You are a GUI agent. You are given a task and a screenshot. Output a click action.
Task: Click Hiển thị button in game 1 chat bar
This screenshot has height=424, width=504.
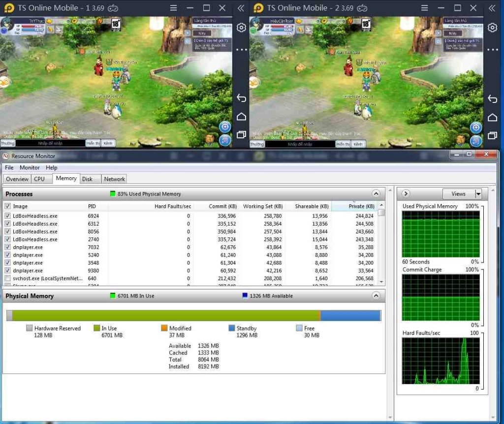click(x=93, y=143)
